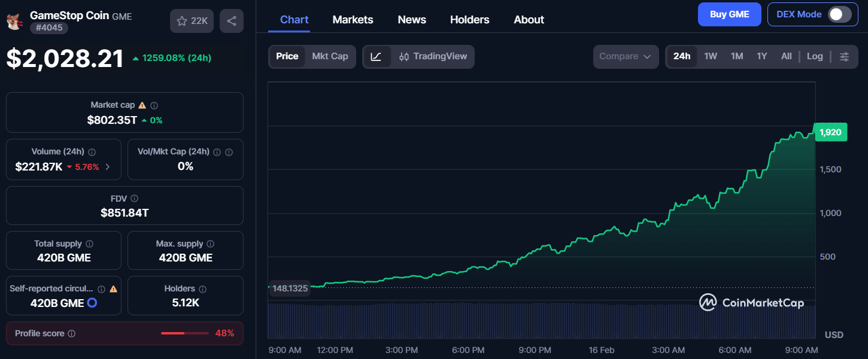Image resolution: width=868 pixels, height=359 pixels.
Task: Click the Buy GME button
Action: click(x=730, y=14)
